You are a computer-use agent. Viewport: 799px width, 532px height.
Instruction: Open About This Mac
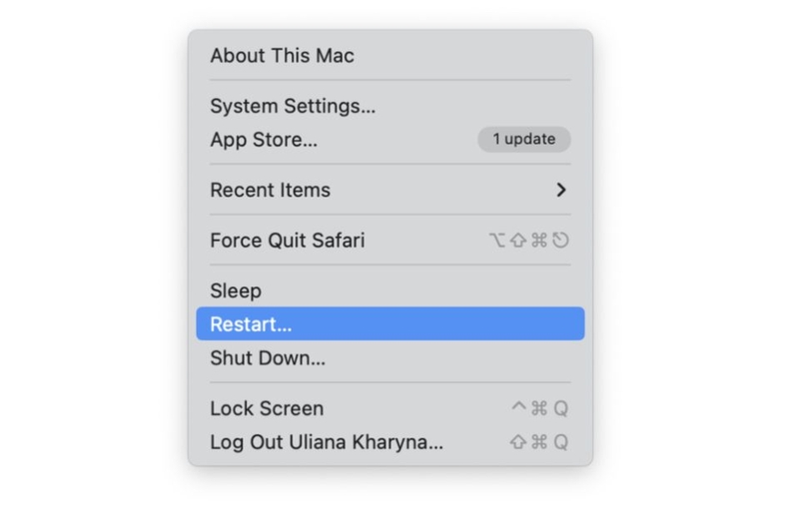point(282,56)
